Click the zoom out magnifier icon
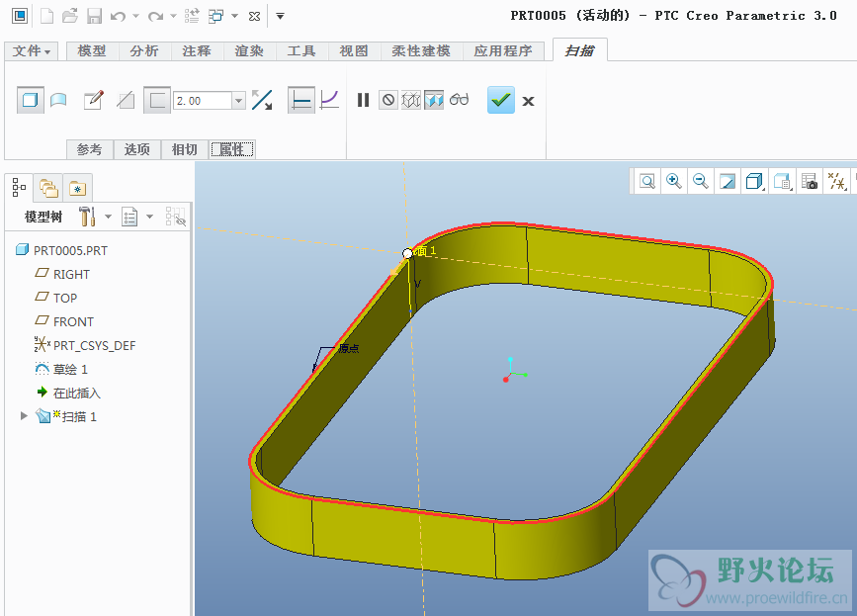Image resolution: width=857 pixels, height=616 pixels. click(x=701, y=181)
